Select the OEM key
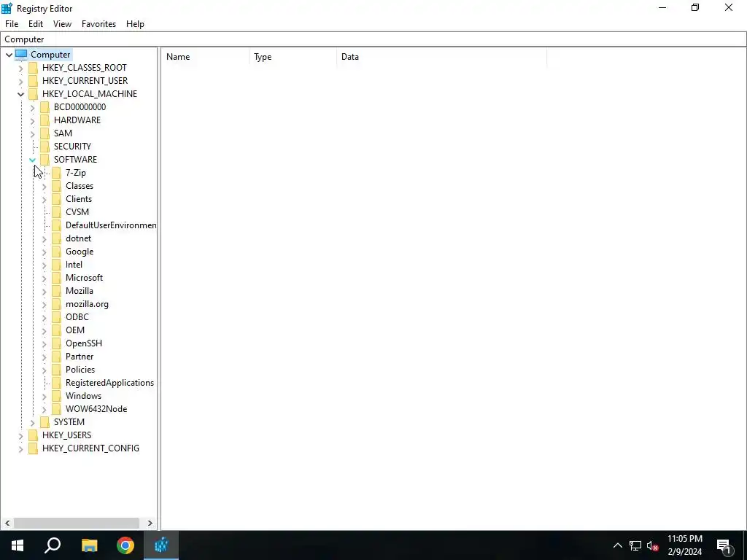The width and height of the screenshot is (747, 560). click(75, 330)
